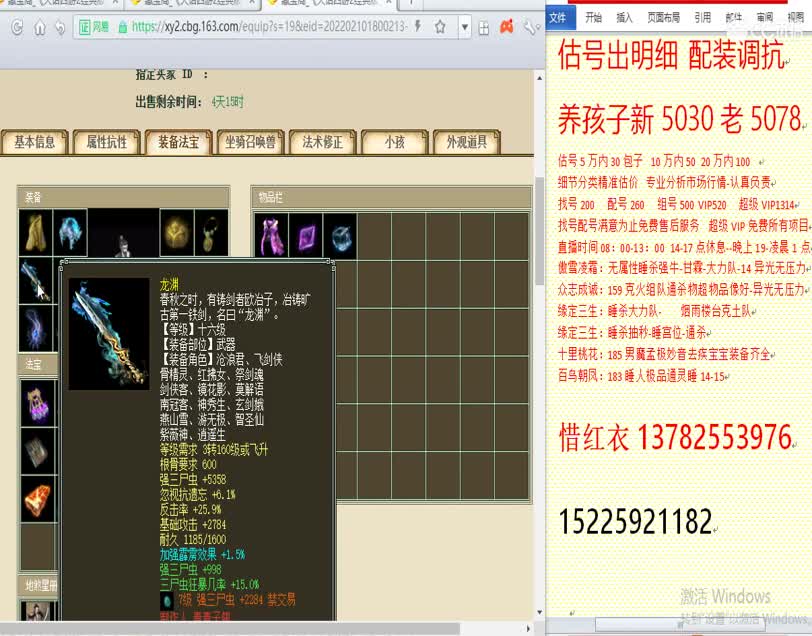Click the 出售剩余时间 value 4天15时

coord(227,102)
